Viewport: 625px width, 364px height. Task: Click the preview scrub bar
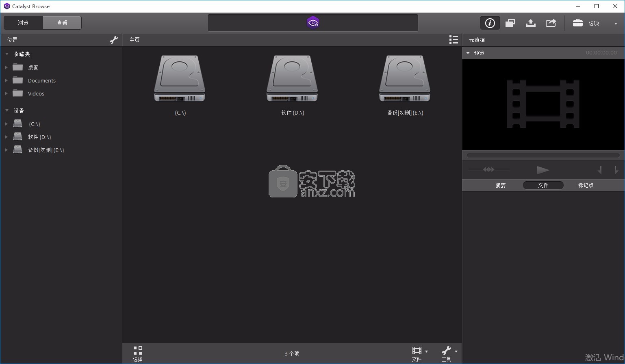coord(543,155)
